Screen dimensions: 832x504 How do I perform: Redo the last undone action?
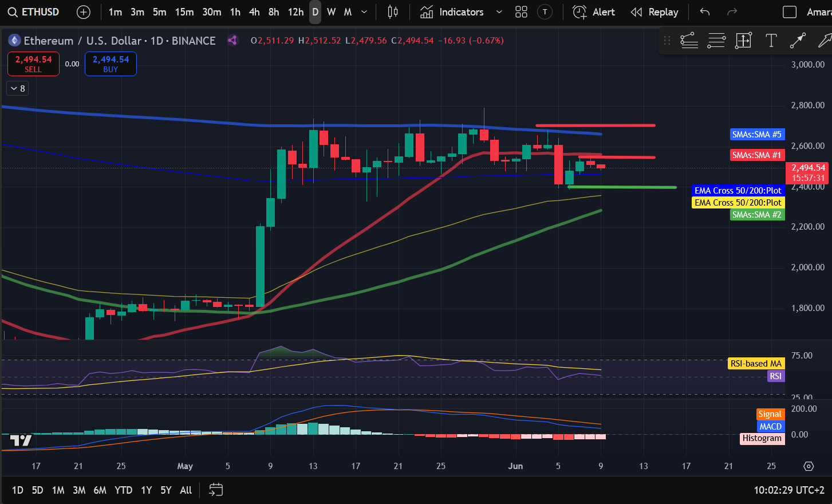pos(731,12)
